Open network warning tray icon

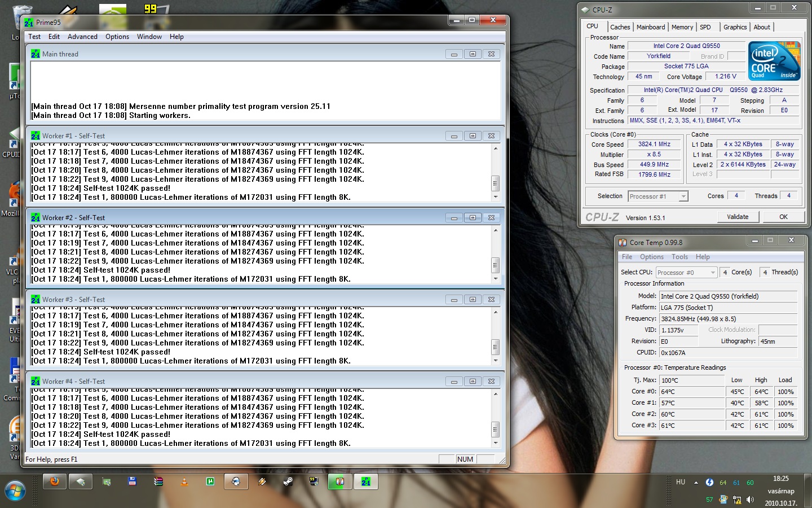point(736,500)
